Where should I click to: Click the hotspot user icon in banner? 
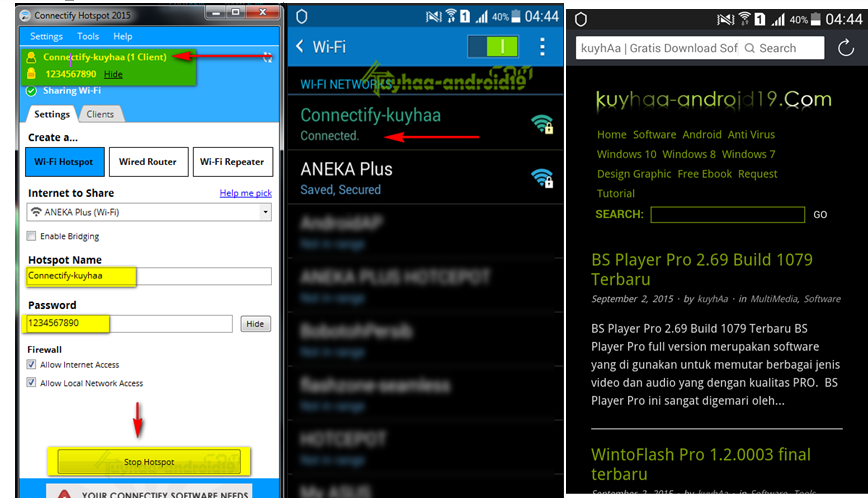pyautogui.click(x=32, y=57)
